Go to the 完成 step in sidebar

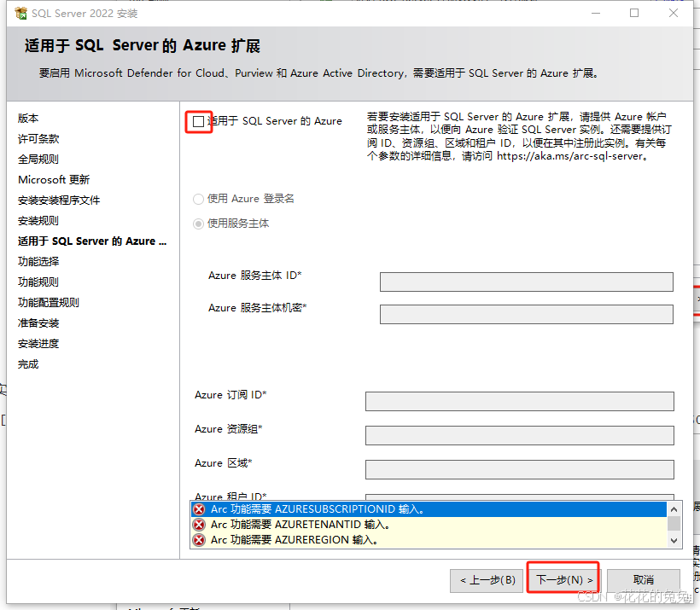[28, 364]
